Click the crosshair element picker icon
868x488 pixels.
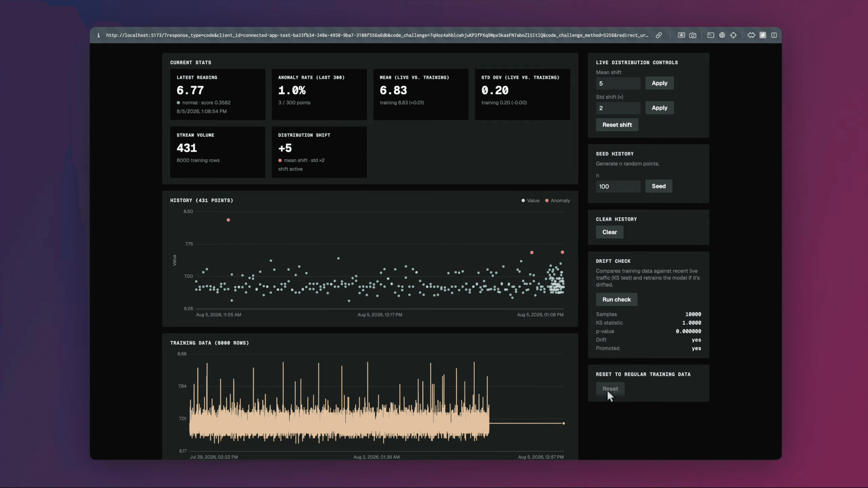coord(733,35)
